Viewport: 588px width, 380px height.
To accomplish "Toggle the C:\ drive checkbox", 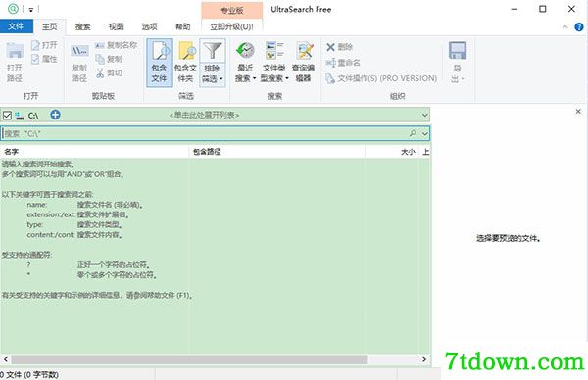I will tap(7, 115).
